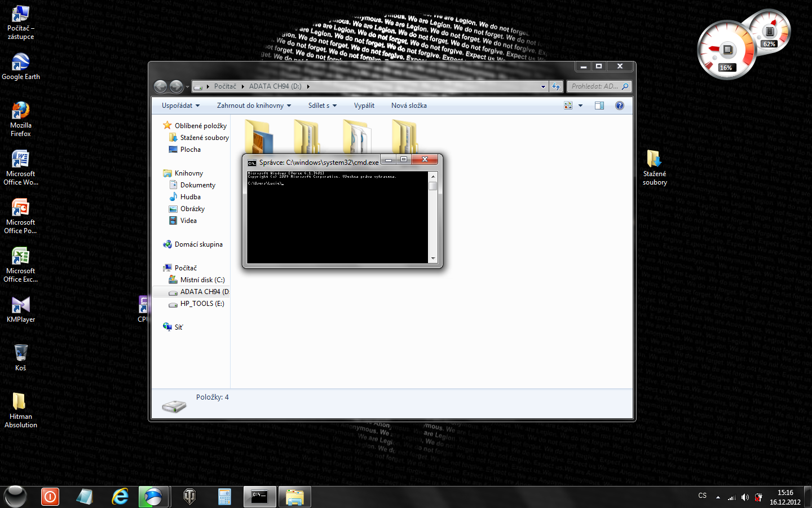Expand the view options arrow in Explorer
This screenshot has width=812, height=508.
pyautogui.click(x=580, y=106)
